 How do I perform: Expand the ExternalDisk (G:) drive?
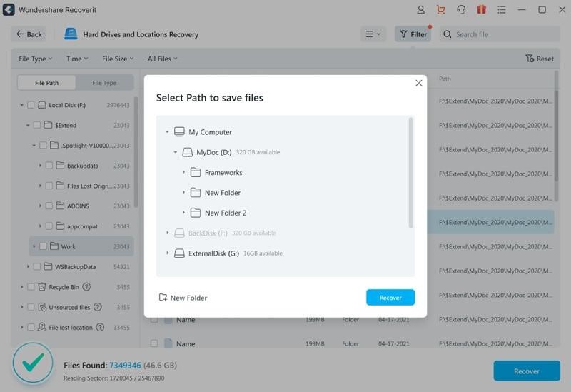coord(168,253)
